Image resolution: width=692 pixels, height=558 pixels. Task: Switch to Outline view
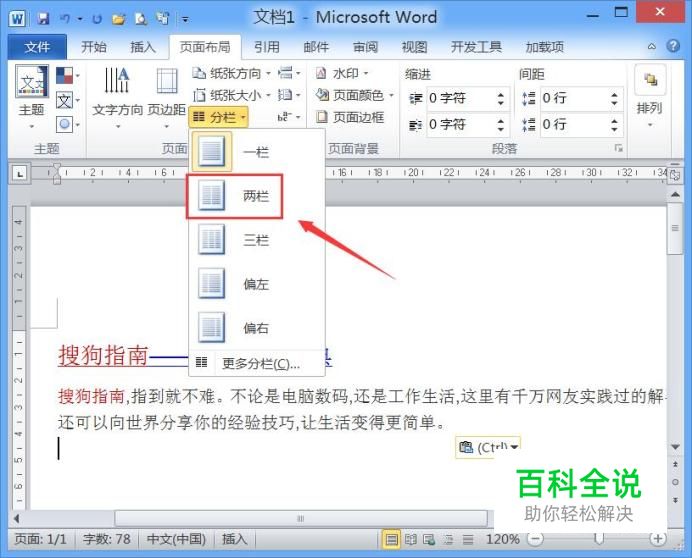[x=449, y=539]
